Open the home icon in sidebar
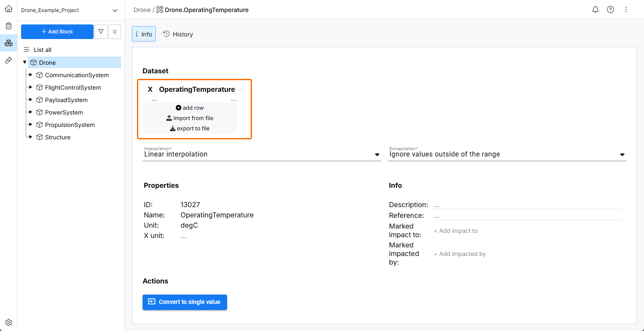 pos(9,9)
